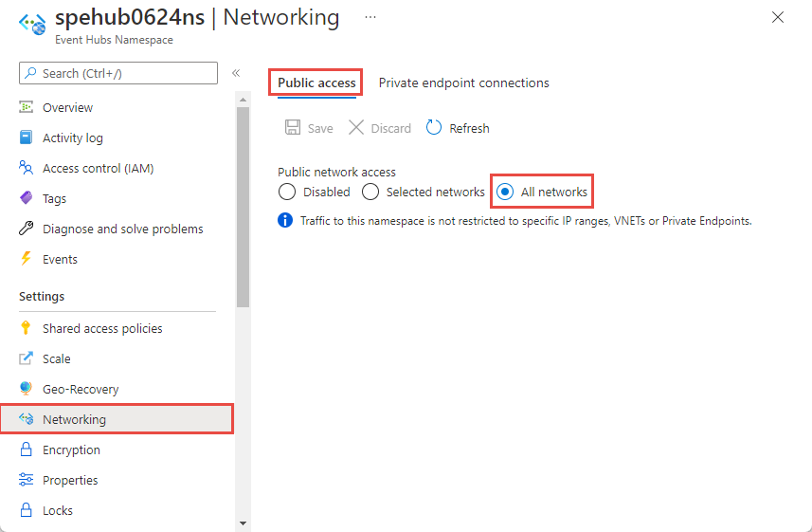Choose the Selected networks option
This screenshot has height=532, width=812.
coord(370,192)
